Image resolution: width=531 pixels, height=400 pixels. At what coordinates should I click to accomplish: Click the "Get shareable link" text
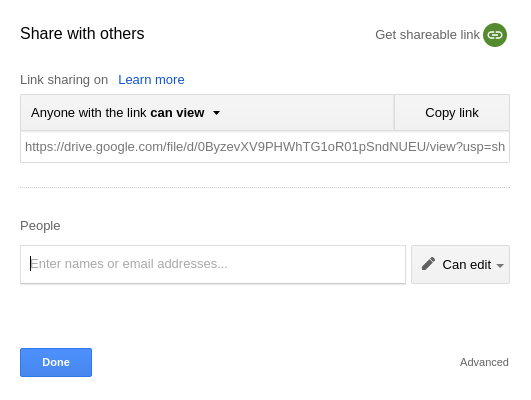(x=427, y=35)
